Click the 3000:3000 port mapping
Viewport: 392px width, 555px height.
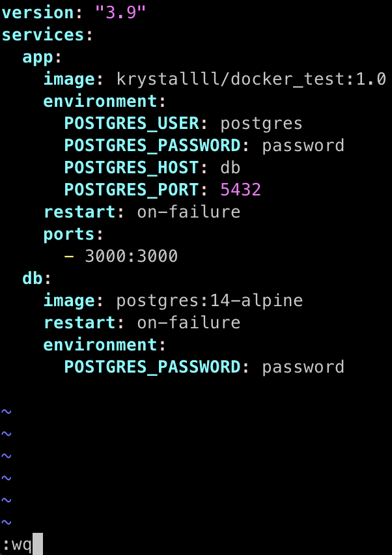tap(132, 256)
